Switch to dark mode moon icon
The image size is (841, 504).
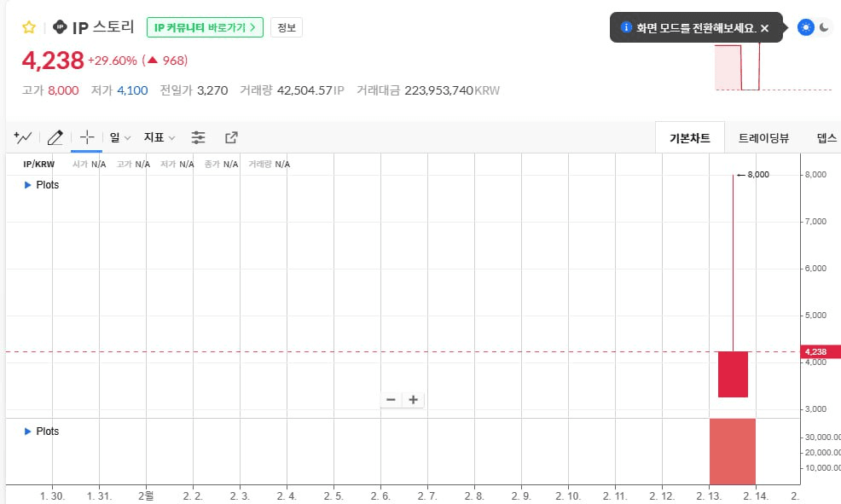[825, 26]
